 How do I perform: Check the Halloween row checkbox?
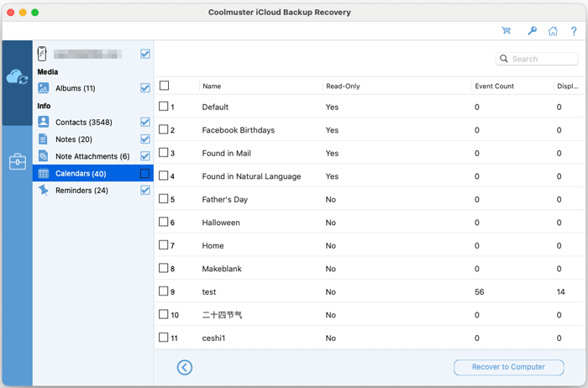[x=163, y=222]
